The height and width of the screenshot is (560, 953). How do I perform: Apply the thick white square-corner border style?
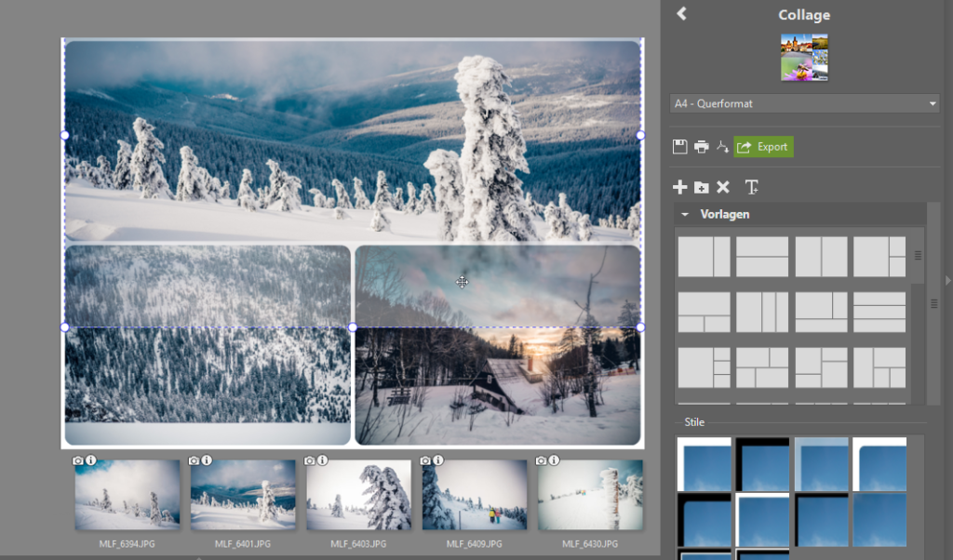(704, 464)
